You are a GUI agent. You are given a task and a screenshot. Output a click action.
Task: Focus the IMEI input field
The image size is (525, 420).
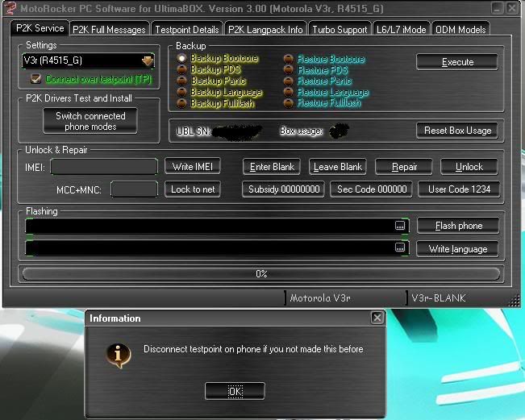(104, 167)
